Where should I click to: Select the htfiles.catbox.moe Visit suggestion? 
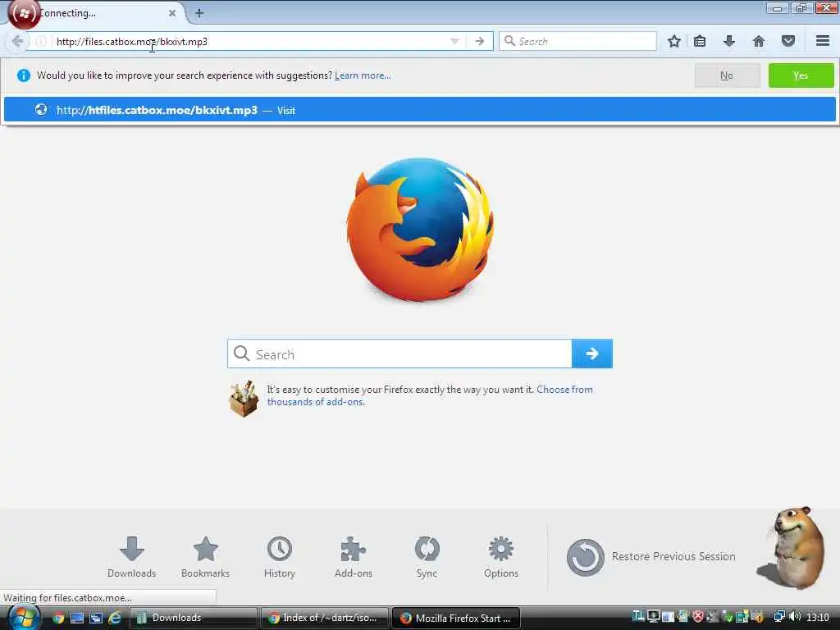tap(419, 110)
